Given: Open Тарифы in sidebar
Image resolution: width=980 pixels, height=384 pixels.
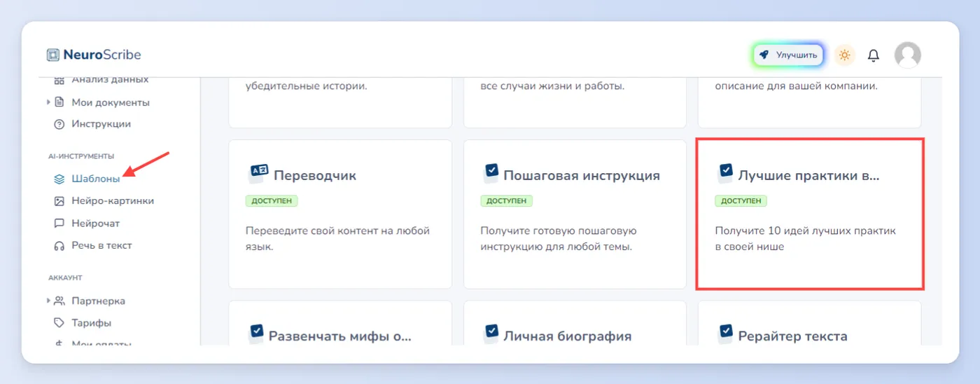Looking at the screenshot, I should (91, 323).
